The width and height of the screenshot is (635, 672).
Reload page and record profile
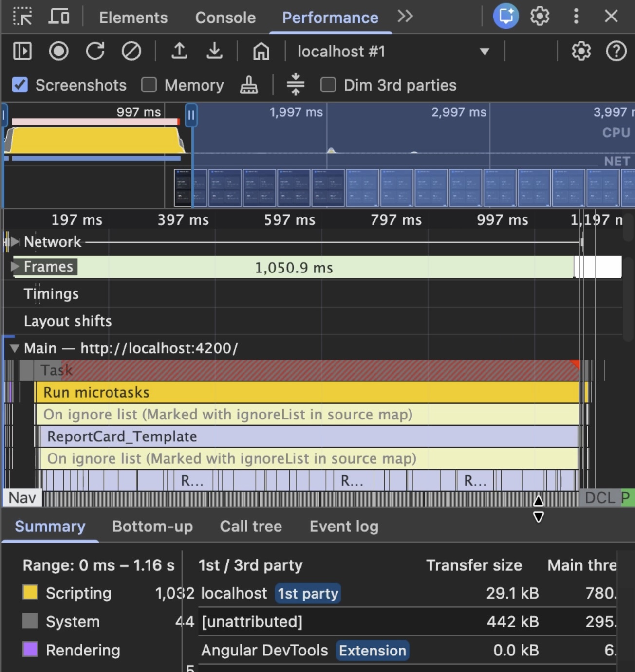tap(95, 51)
